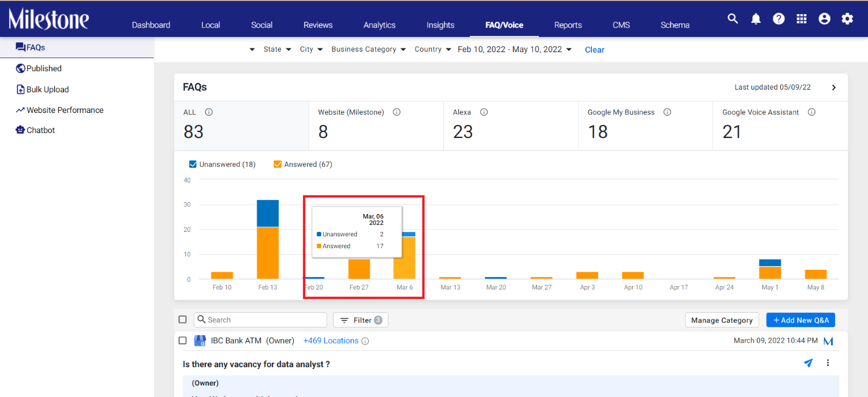Image resolution: width=868 pixels, height=397 pixels.
Task: Click the help question mark icon
Action: pyautogui.click(x=778, y=19)
